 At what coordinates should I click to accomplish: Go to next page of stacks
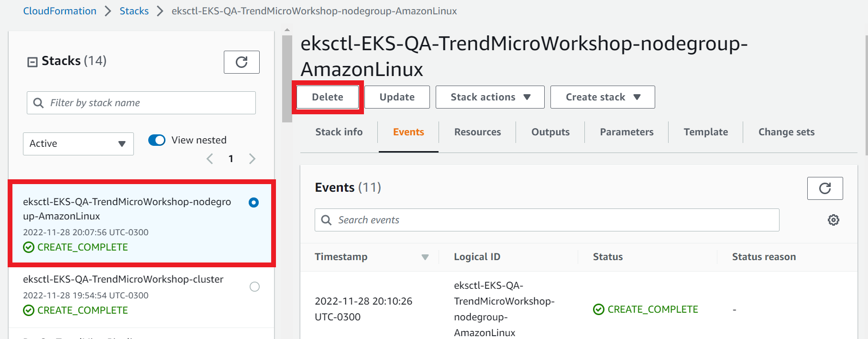(x=253, y=159)
